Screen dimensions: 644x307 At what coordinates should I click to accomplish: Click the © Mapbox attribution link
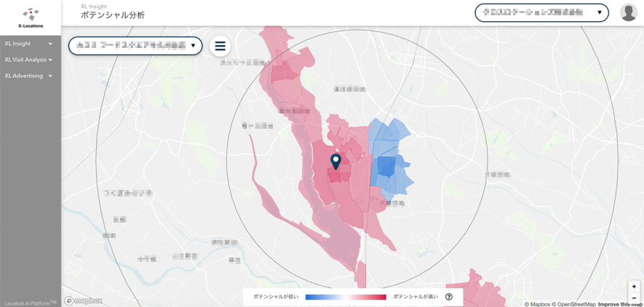coord(537,304)
